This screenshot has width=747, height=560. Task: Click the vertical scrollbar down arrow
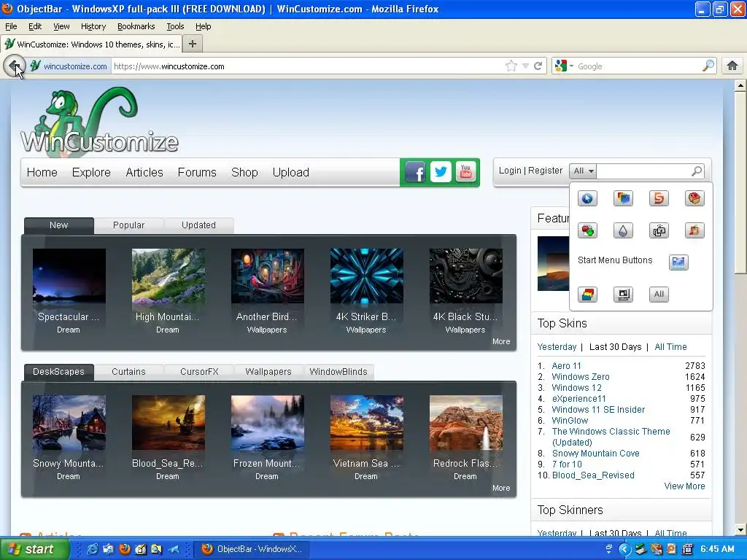click(x=740, y=529)
